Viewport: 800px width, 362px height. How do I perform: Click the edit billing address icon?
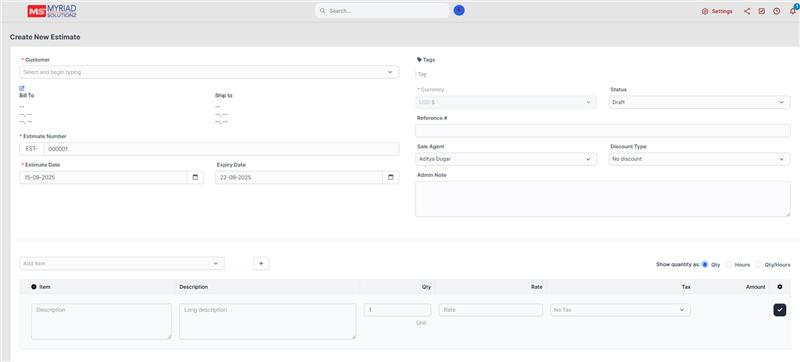pyautogui.click(x=22, y=88)
